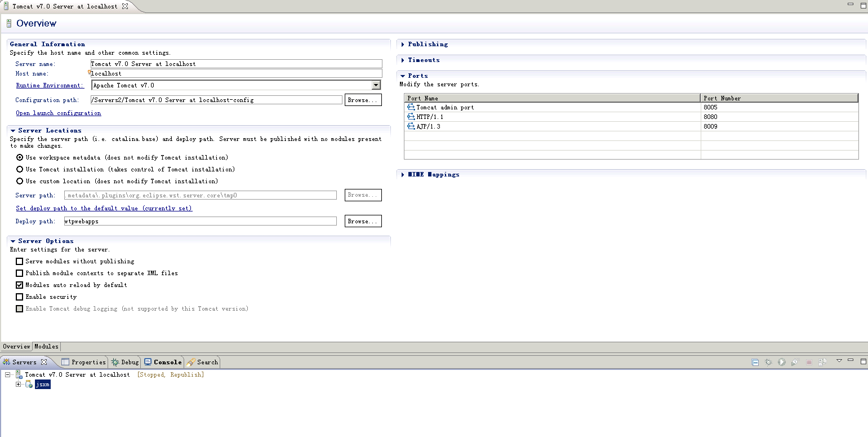Click the Configuration path text field
Screen dimensions: 868x437
click(216, 100)
